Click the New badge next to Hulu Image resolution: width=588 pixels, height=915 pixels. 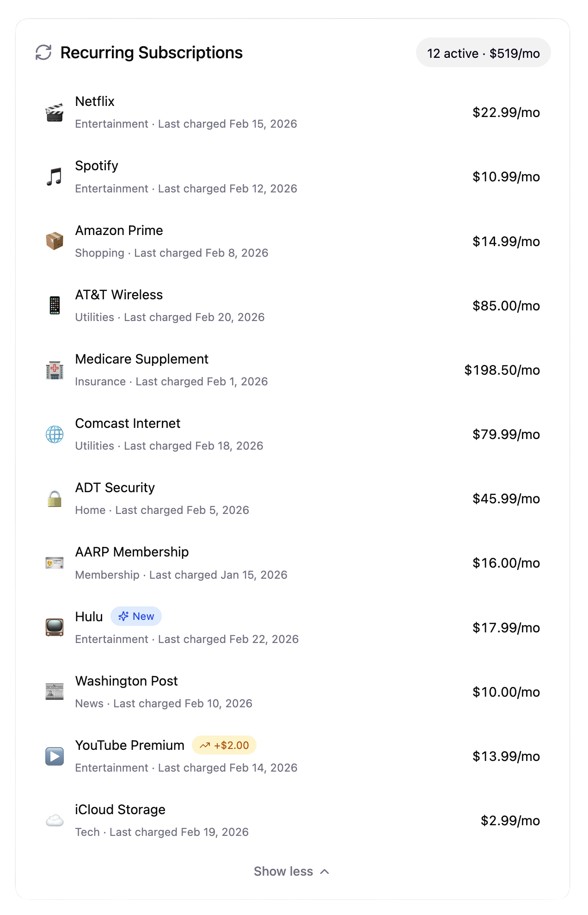tap(136, 616)
